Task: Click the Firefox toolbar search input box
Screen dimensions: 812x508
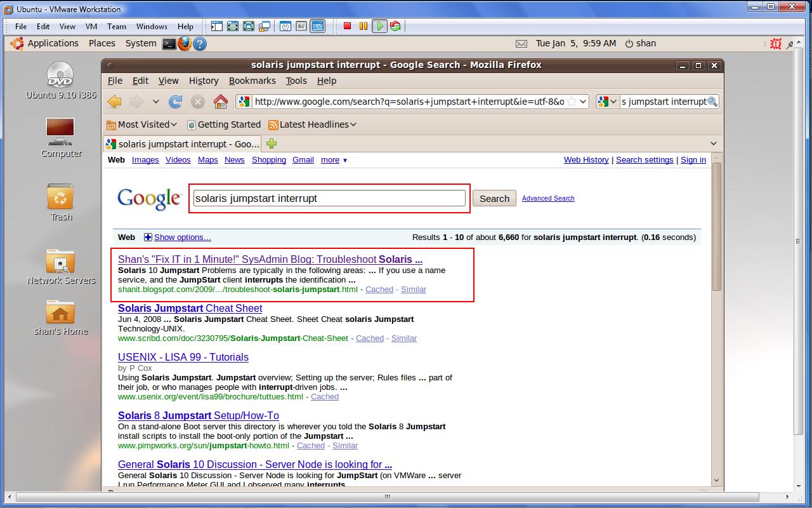Action: 664,102
